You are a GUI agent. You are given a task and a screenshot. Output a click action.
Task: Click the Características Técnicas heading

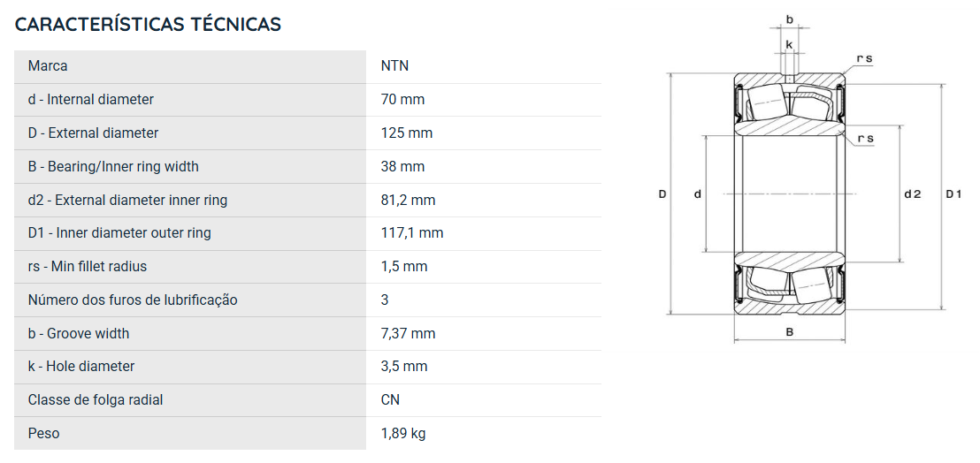coord(148,25)
